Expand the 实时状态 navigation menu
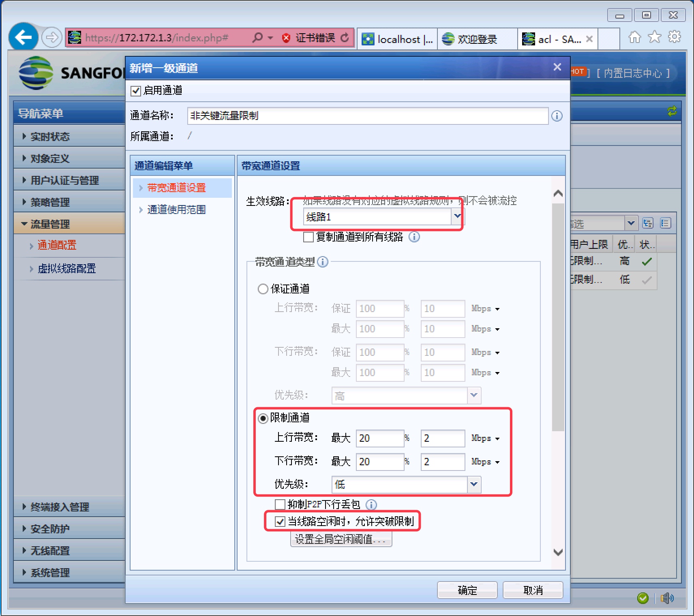Image resolution: width=694 pixels, height=616 pixels. (x=69, y=136)
